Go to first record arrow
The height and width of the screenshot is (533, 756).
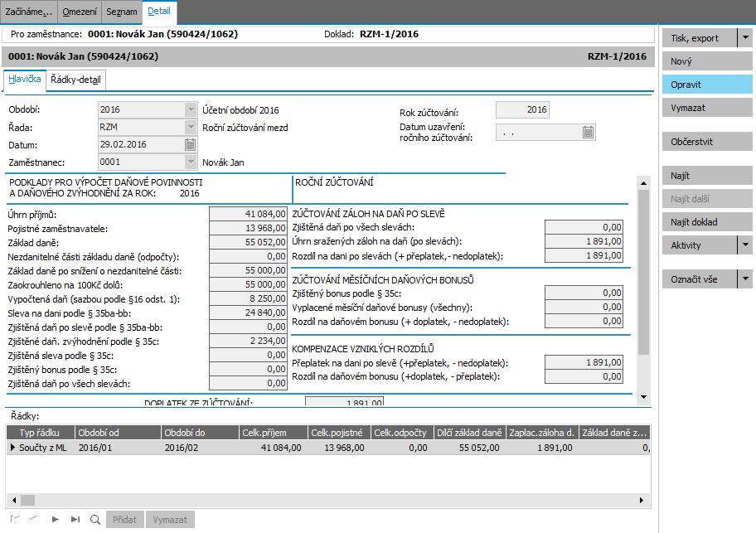(x=15, y=520)
